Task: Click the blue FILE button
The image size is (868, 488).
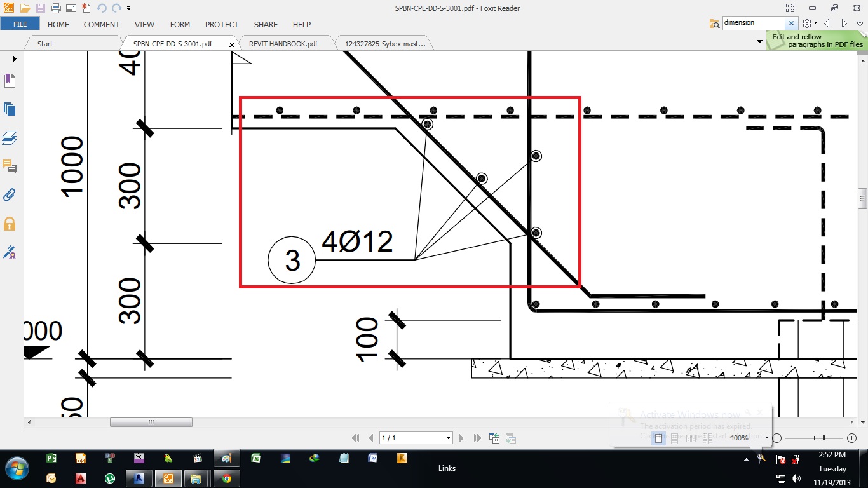Action: [x=20, y=23]
